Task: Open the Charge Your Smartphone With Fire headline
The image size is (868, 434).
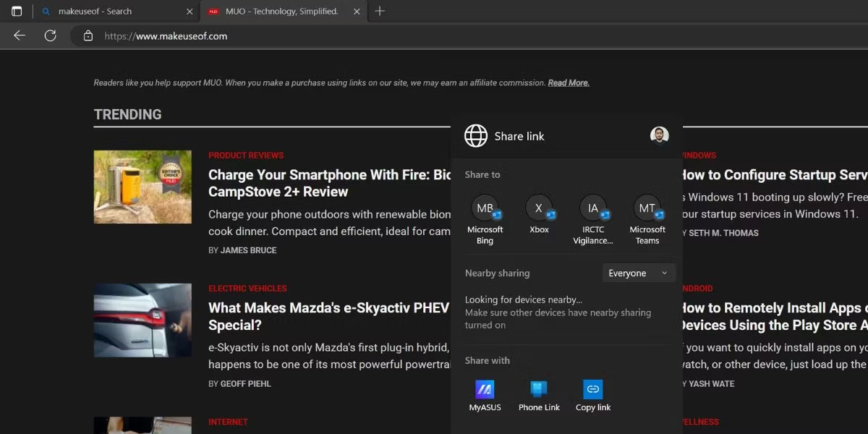Action: 329,183
